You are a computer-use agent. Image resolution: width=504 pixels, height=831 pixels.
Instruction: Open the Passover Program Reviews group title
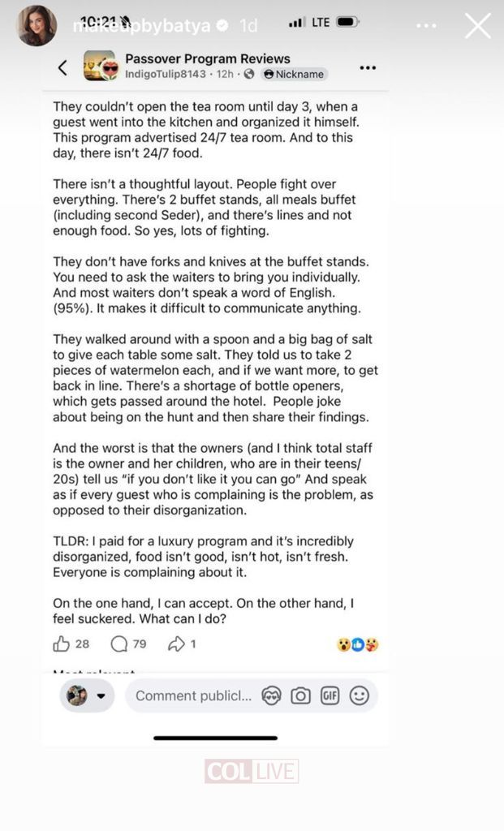click(x=207, y=58)
